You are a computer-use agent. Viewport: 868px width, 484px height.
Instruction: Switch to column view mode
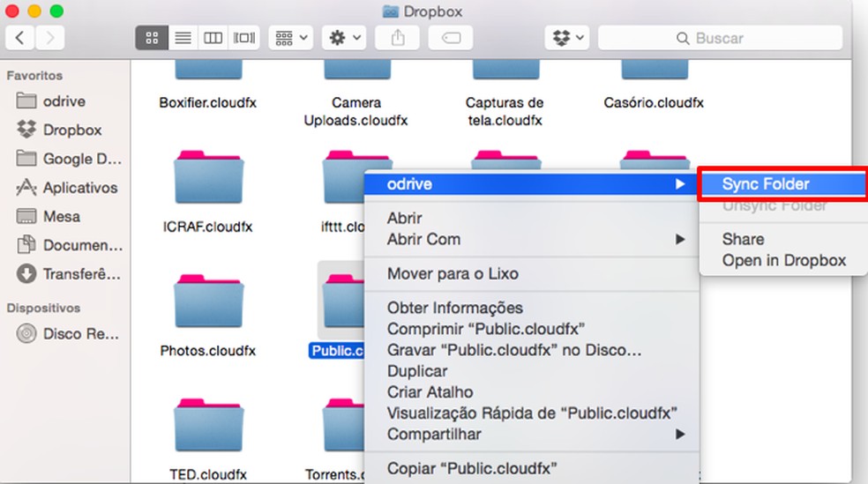(x=213, y=38)
